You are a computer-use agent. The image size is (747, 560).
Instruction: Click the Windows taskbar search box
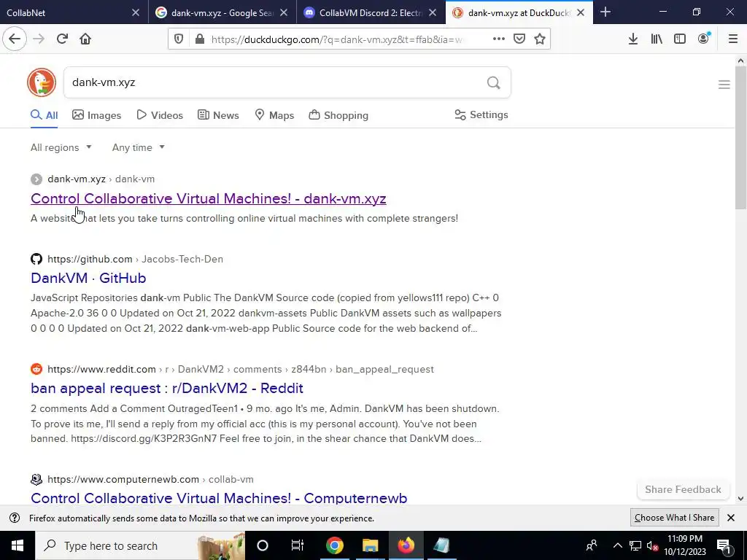(139, 545)
